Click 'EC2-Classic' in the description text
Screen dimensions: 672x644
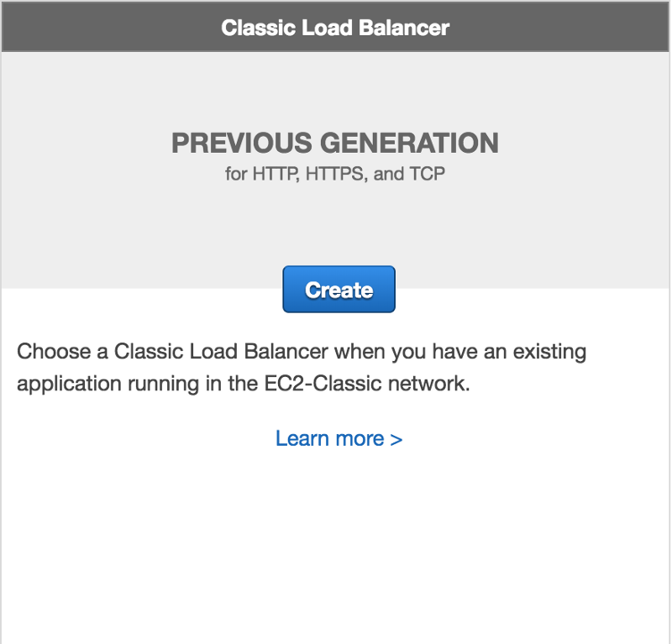pos(323,383)
